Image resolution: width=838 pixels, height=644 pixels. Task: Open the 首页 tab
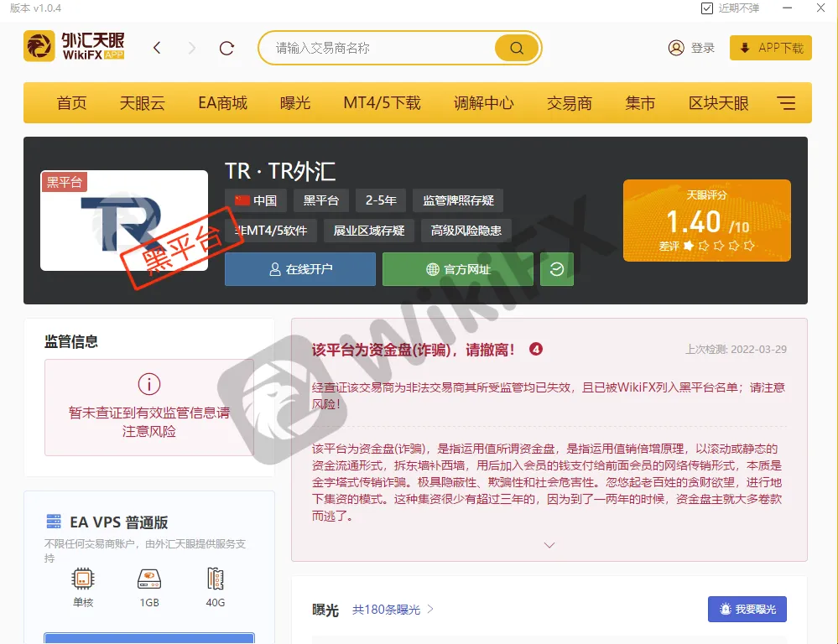[x=71, y=102]
